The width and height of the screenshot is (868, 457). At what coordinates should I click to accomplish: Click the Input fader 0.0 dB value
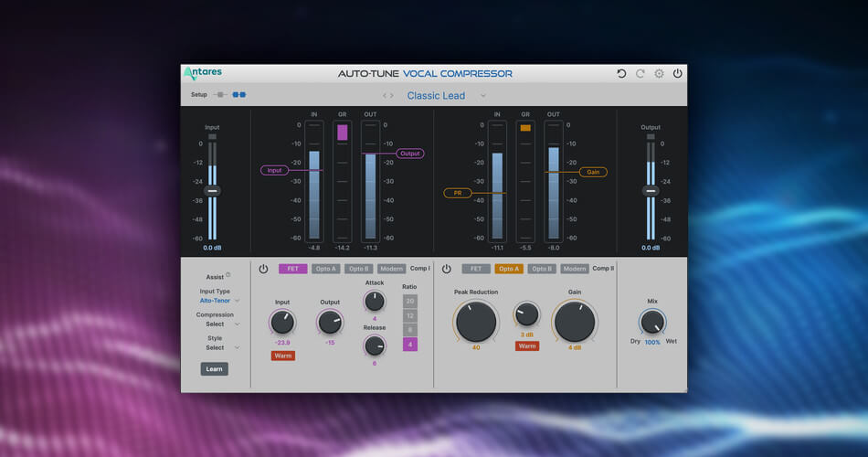click(212, 248)
